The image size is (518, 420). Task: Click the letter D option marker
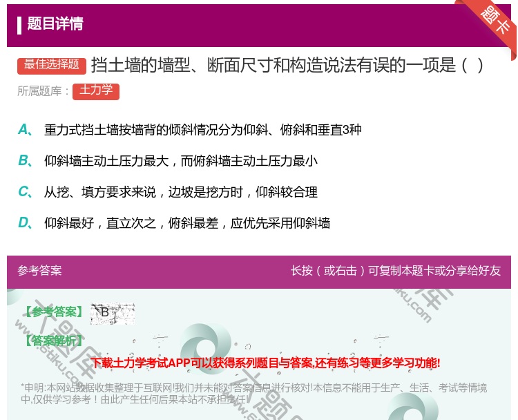[25, 222]
